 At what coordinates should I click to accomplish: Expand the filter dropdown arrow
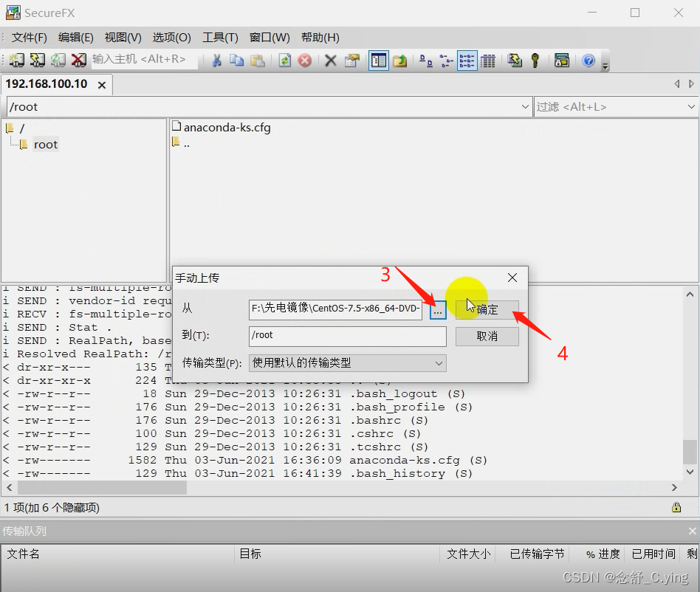(691, 106)
